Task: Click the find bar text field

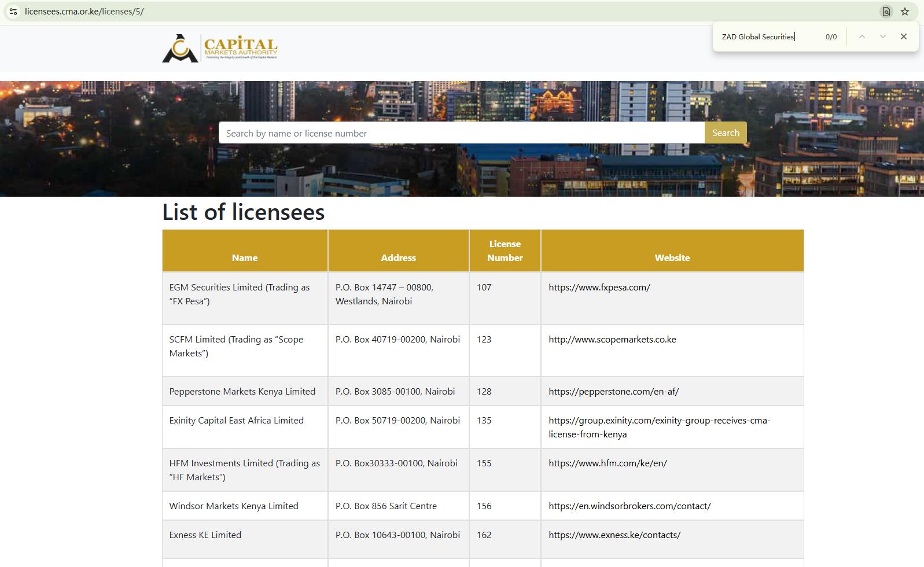Action: [764, 36]
